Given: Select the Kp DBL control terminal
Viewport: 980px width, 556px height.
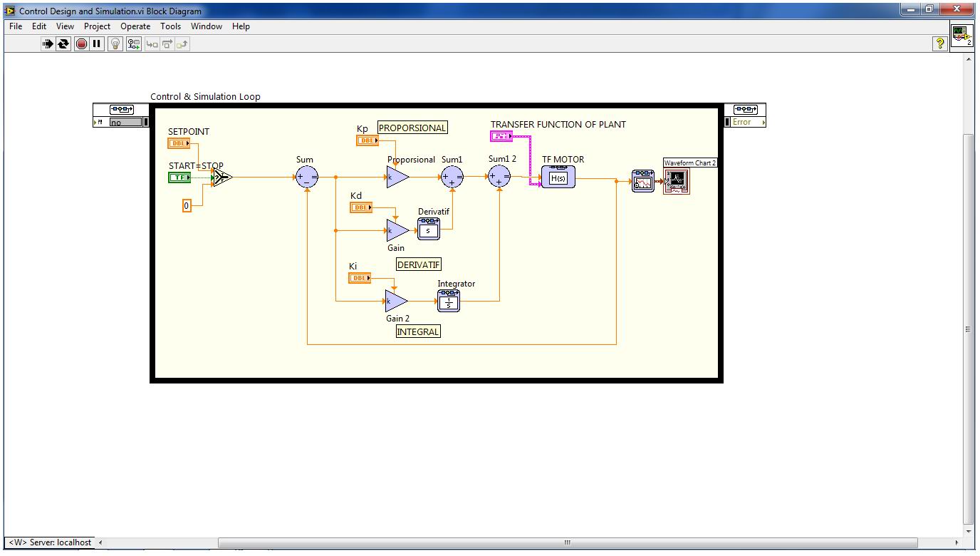Looking at the screenshot, I should coord(367,141).
